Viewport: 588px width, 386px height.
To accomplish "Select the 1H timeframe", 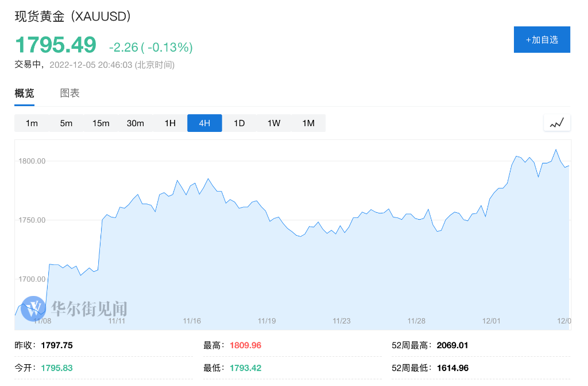I will (x=170, y=123).
